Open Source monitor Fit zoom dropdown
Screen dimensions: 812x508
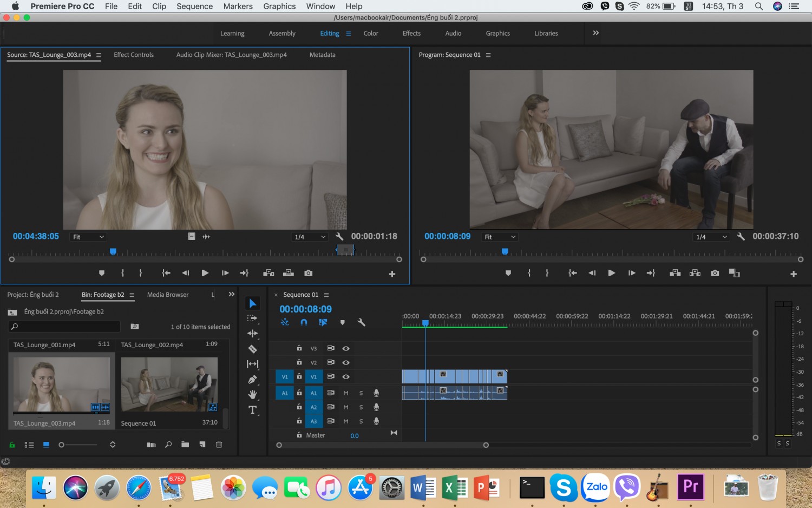click(x=88, y=237)
